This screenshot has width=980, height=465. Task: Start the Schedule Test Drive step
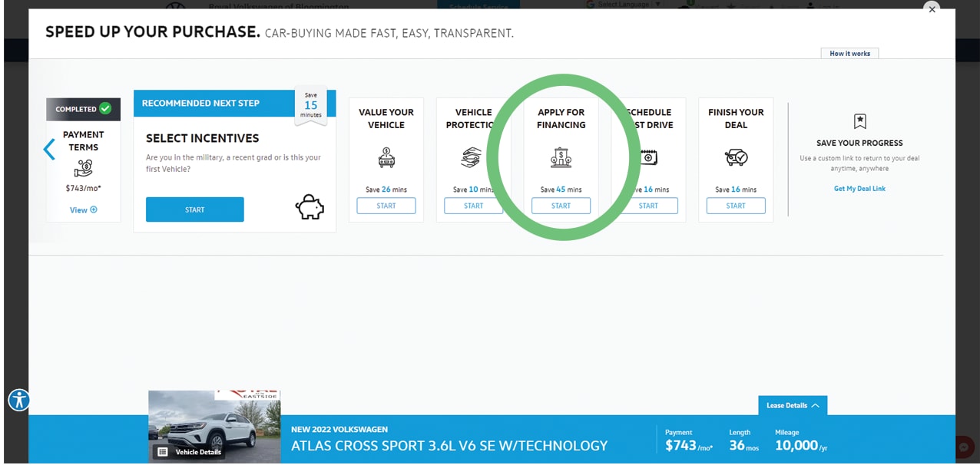tap(649, 206)
